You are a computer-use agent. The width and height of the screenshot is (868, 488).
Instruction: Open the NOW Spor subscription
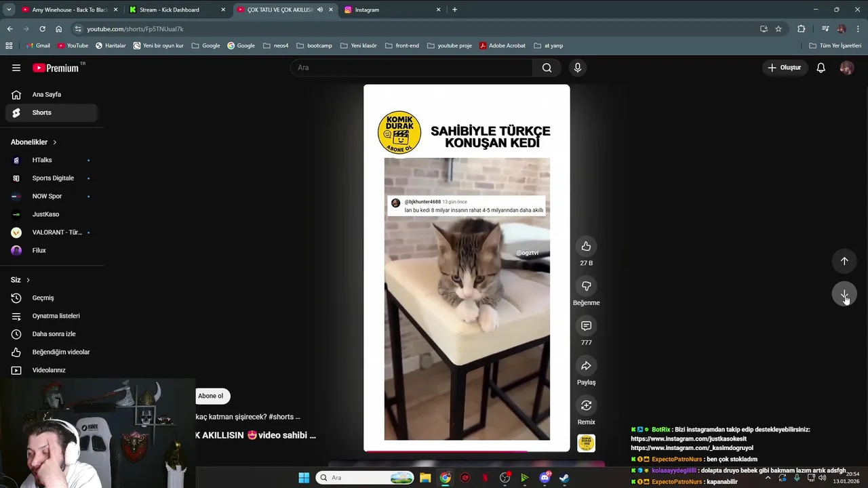52,196
